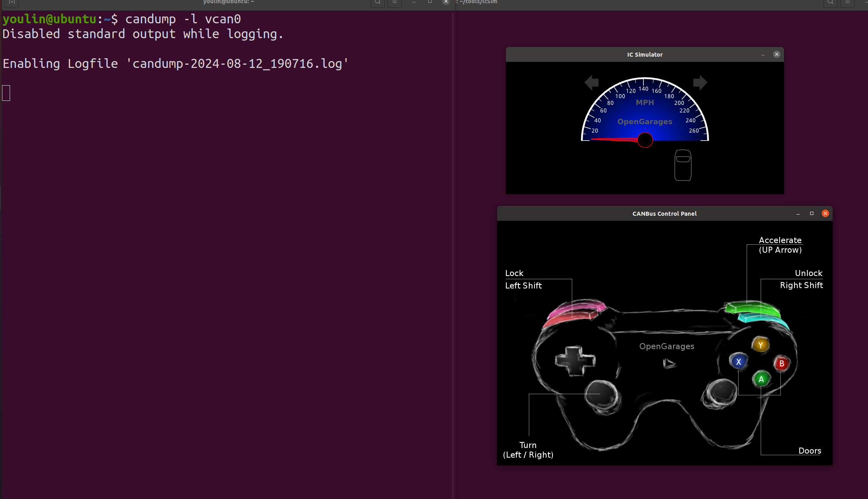Minimize the CANBus Control Panel window
868x499 pixels.
(x=798, y=214)
